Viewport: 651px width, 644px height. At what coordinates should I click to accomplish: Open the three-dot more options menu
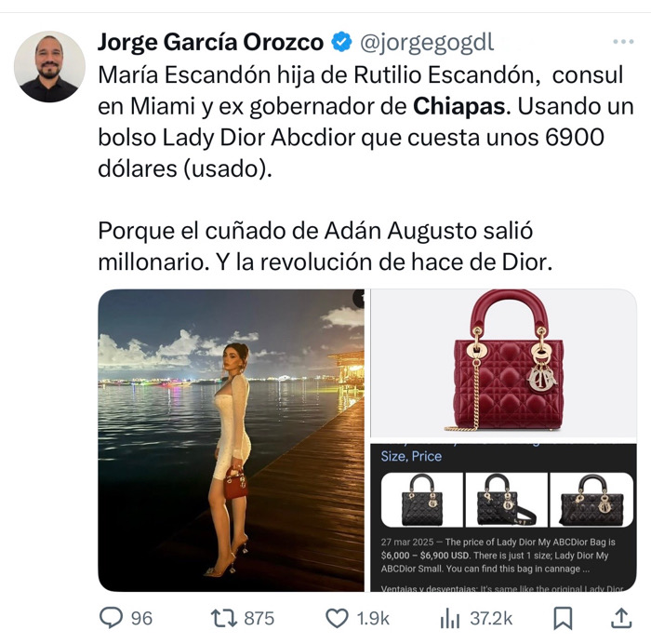(623, 42)
